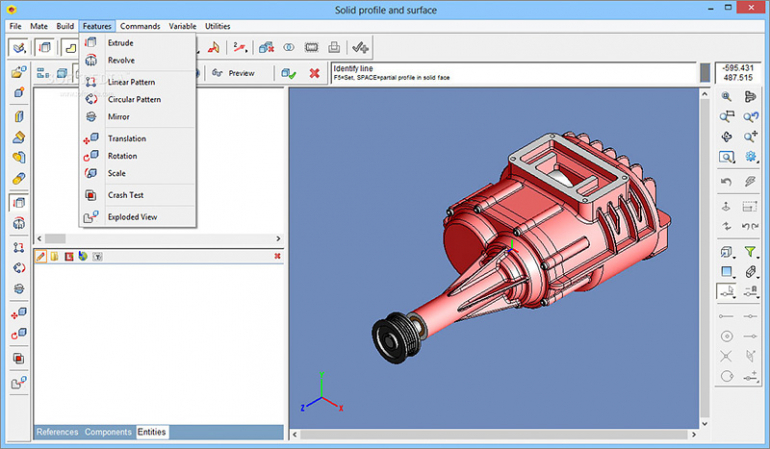Click the print icon in top toolbar
770x449 pixels.
pos(335,47)
